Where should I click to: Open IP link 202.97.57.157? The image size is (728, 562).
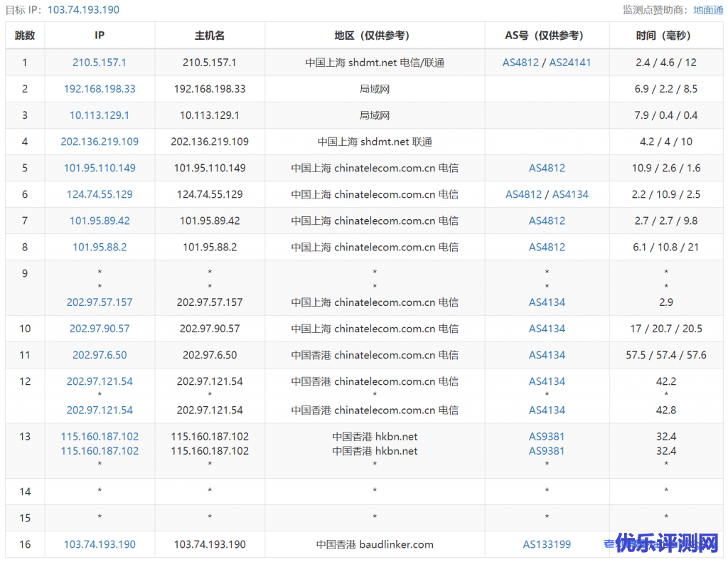point(100,302)
